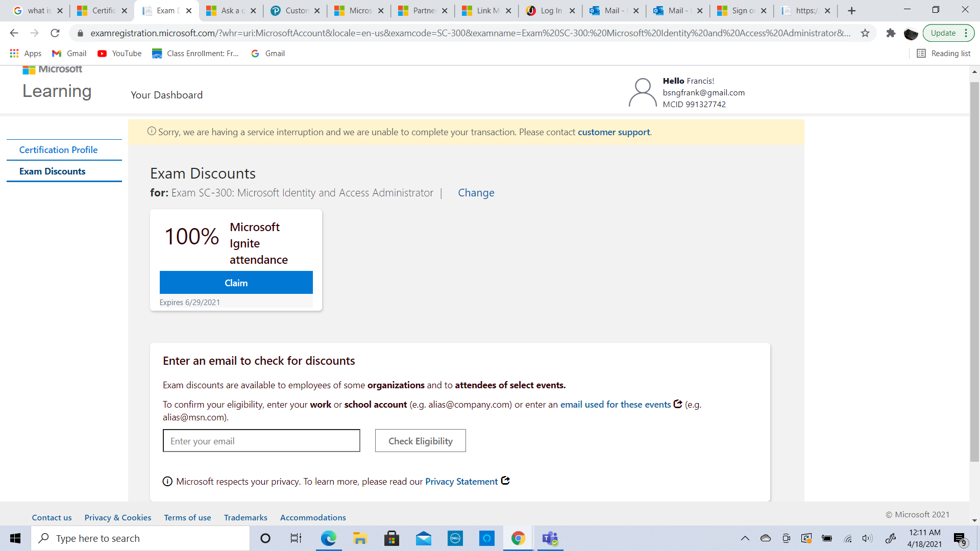Reload the exam registration page

point(55,33)
